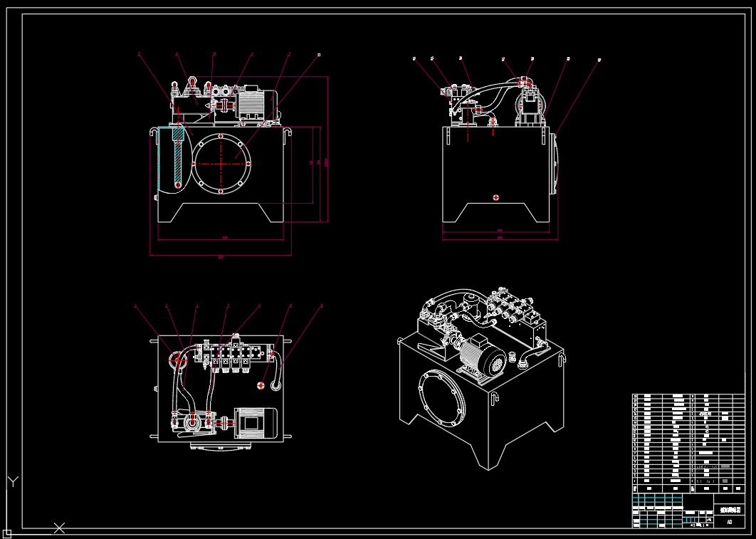Click the UCS origin square marker
756x539 pixels.
[x=6, y=533]
